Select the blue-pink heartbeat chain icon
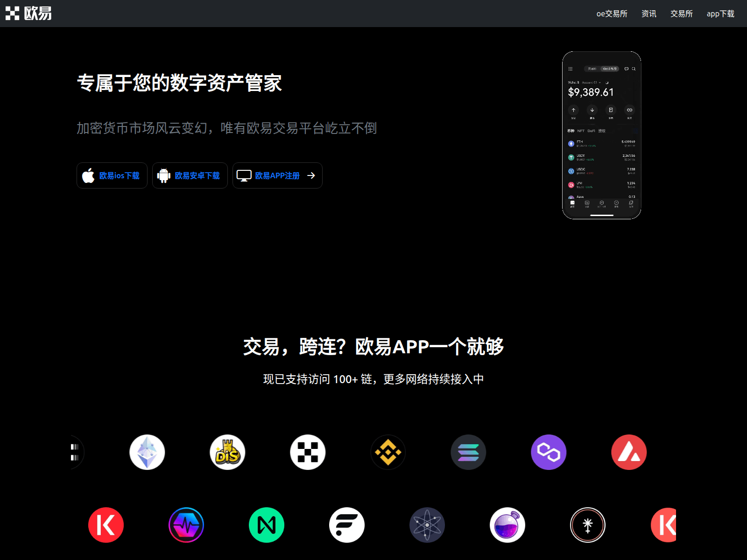747x560 pixels. pyautogui.click(x=186, y=525)
